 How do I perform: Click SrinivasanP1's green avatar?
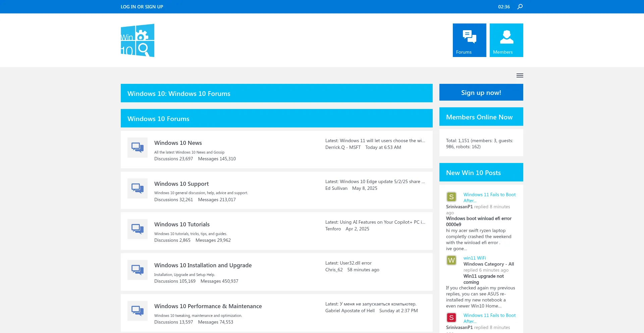click(451, 197)
